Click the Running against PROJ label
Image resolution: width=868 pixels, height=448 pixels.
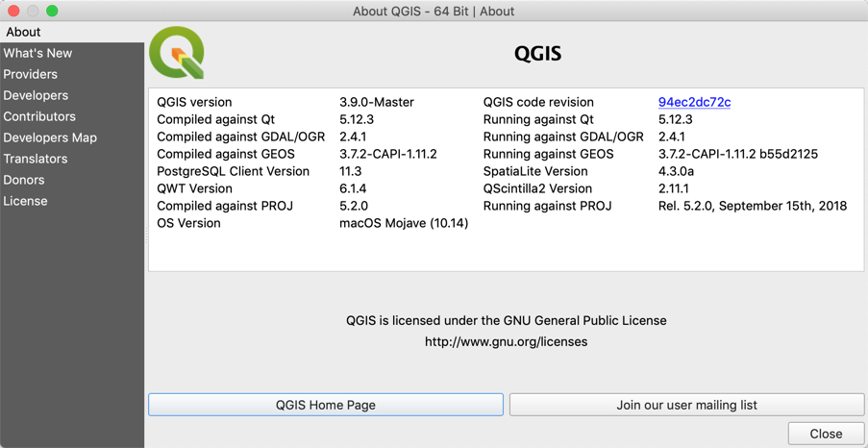(548, 206)
